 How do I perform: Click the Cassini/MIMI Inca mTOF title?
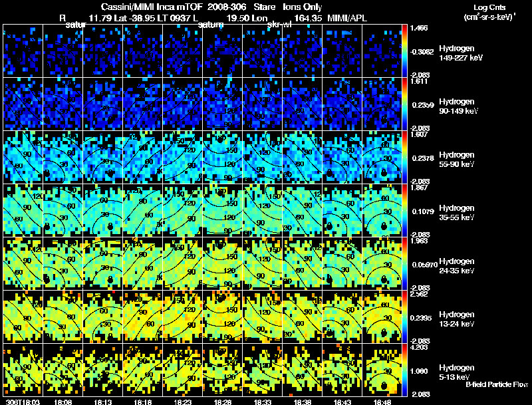[142, 6]
